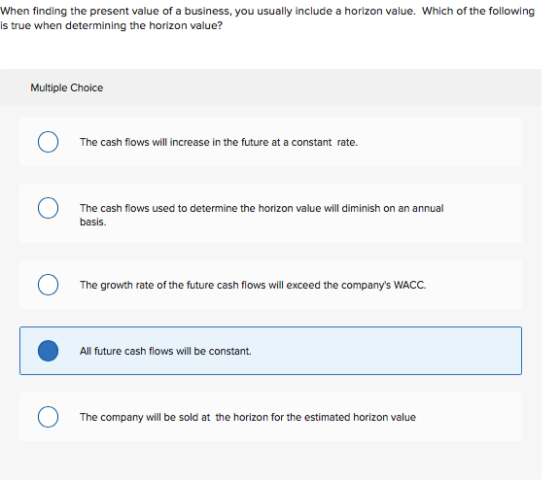Select radio button for company sold at horizon

click(x=48, y=417)
